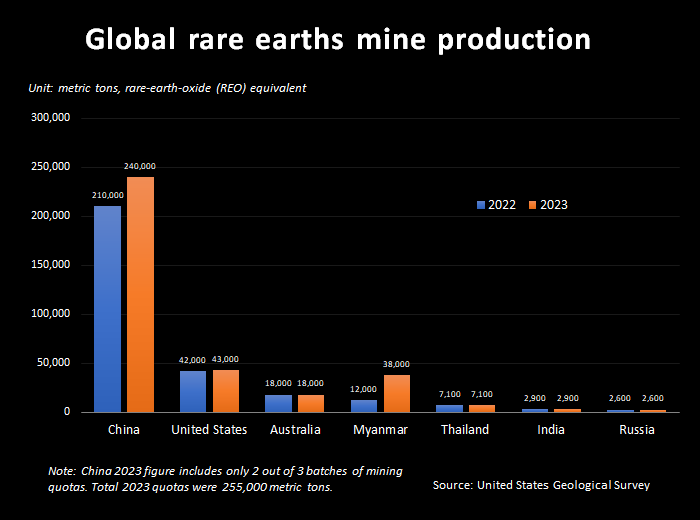
Task: Click the chart title 'Global rare earths mine production'
Action: pos(337,39)
